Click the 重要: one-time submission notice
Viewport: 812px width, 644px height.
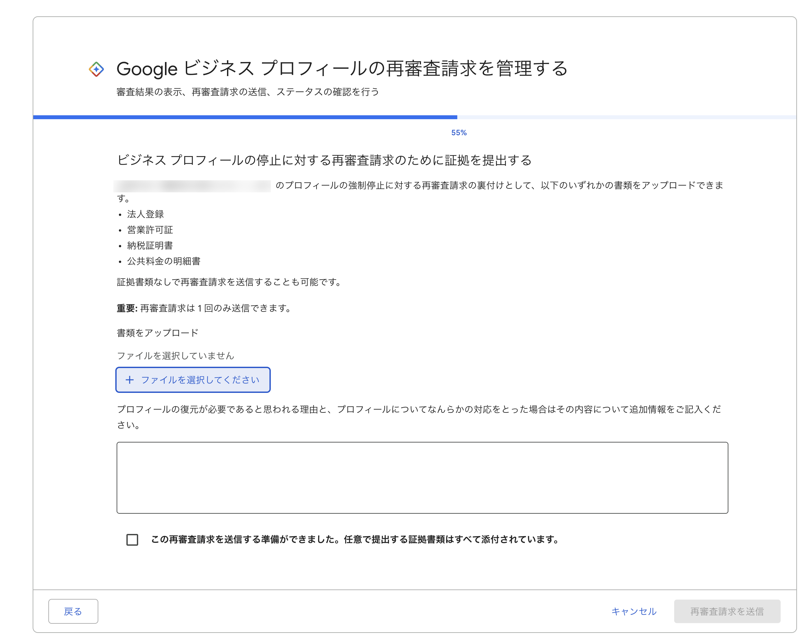click(204, 308)
